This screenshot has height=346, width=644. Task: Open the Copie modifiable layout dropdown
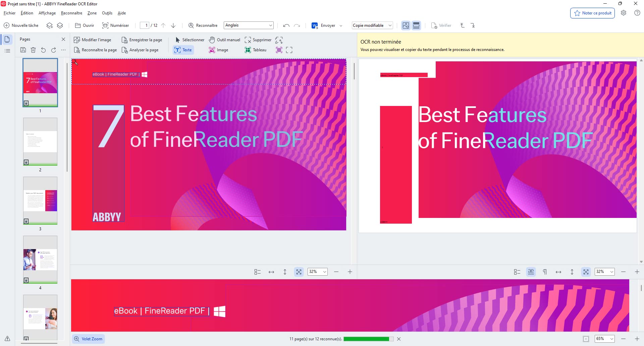372,25
